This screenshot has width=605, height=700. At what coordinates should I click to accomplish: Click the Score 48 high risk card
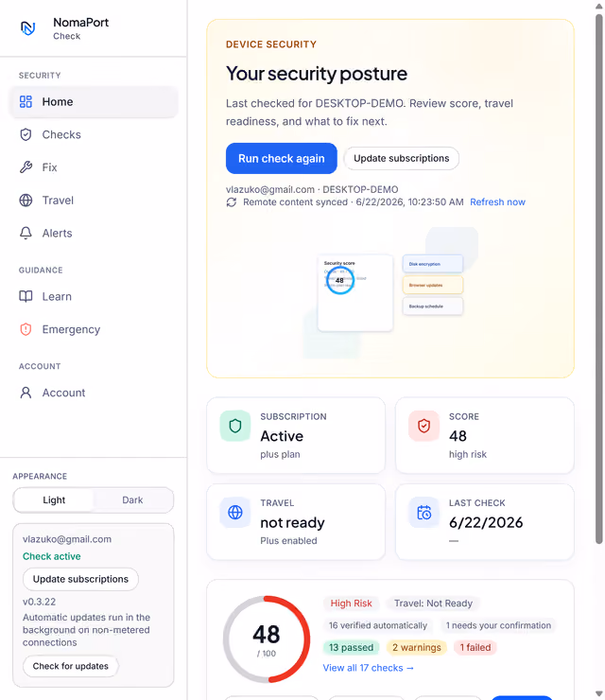485,435
